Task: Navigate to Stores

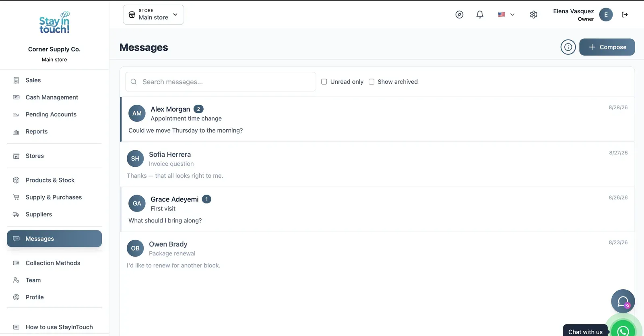Action: pos(54,156)
